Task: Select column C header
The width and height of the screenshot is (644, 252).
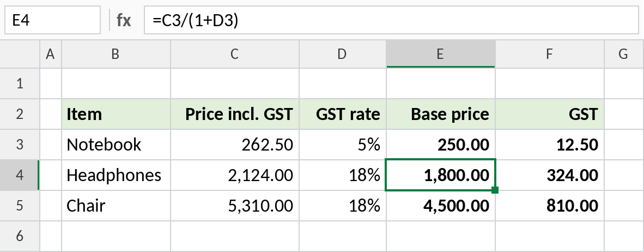Action: [234, 54]
